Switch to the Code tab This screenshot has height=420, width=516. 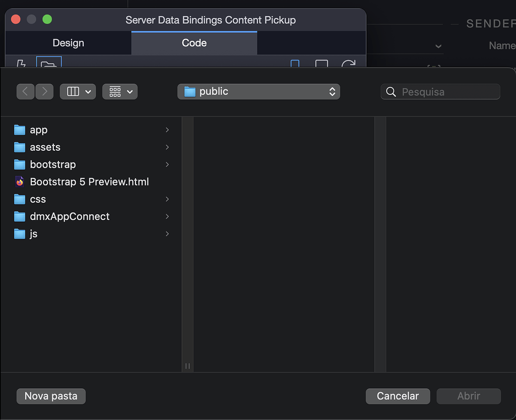pyautogui.click(x=193, y=43)
